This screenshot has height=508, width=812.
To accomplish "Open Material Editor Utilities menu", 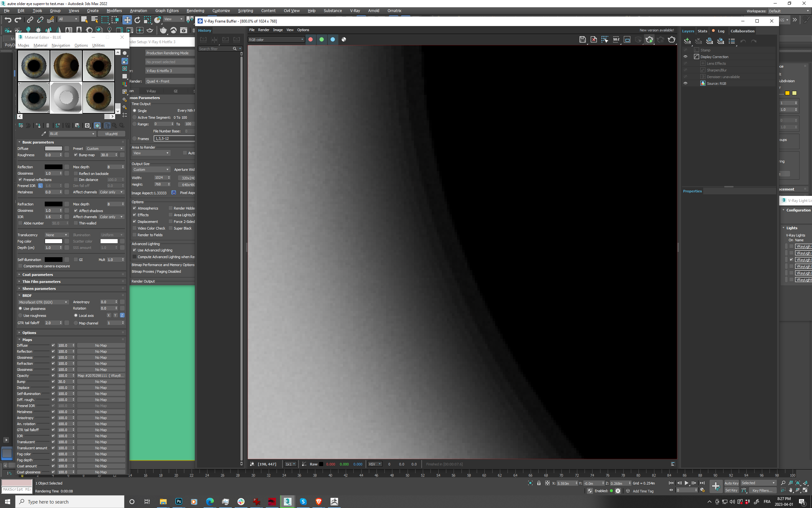I will click(98, 45).
